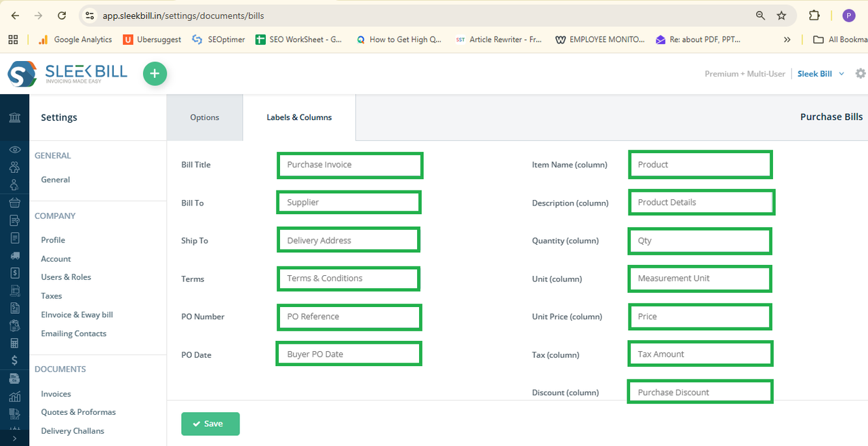
Task: Edit the PO Date label field
Action: (349, 354)
